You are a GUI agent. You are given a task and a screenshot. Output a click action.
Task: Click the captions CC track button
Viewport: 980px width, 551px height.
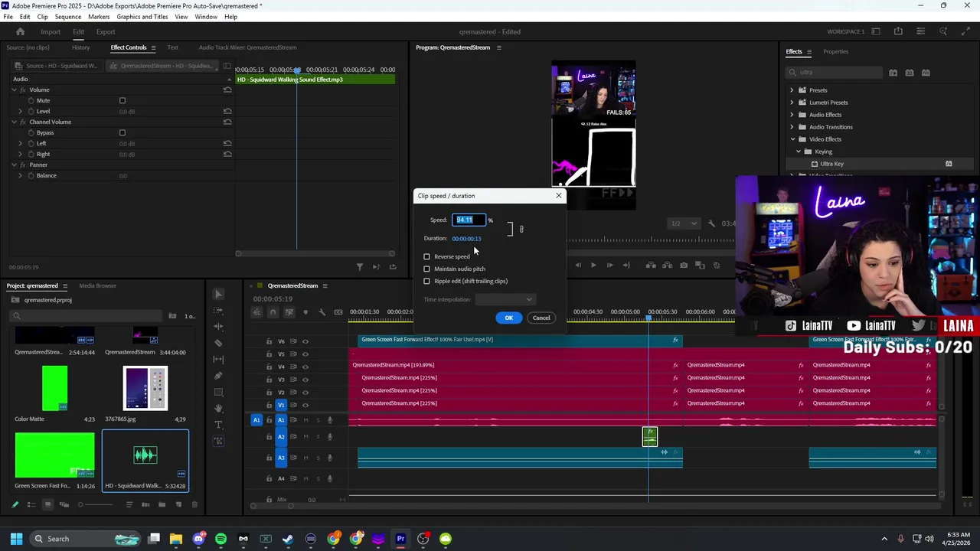[x=338, y=311]
